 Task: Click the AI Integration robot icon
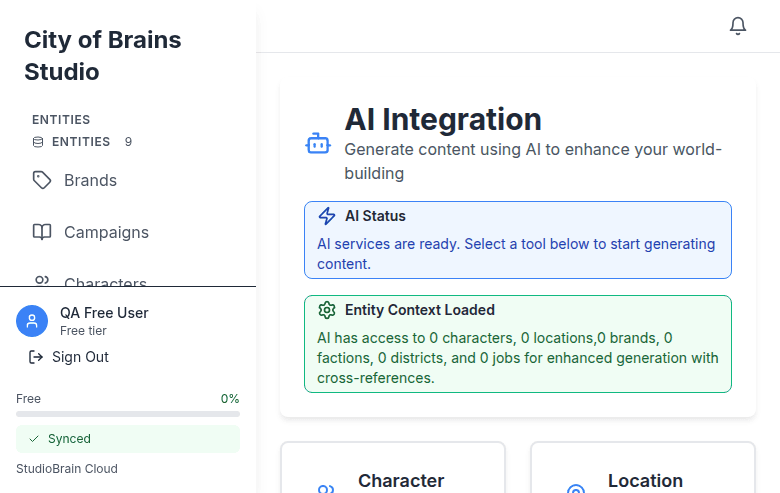[318, 144]
